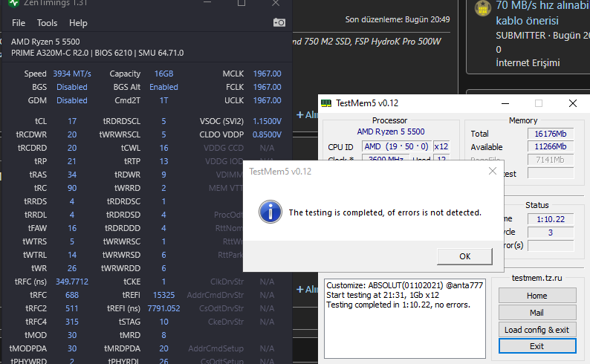Image resolution: width=590 pixels, height=364 pixels.
Task: Click the TestMem5 title bar memory icon
Action: (326, 103)
